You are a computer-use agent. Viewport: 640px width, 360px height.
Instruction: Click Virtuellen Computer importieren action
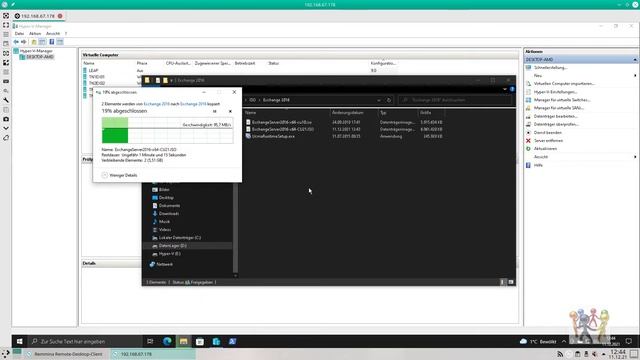564,84
